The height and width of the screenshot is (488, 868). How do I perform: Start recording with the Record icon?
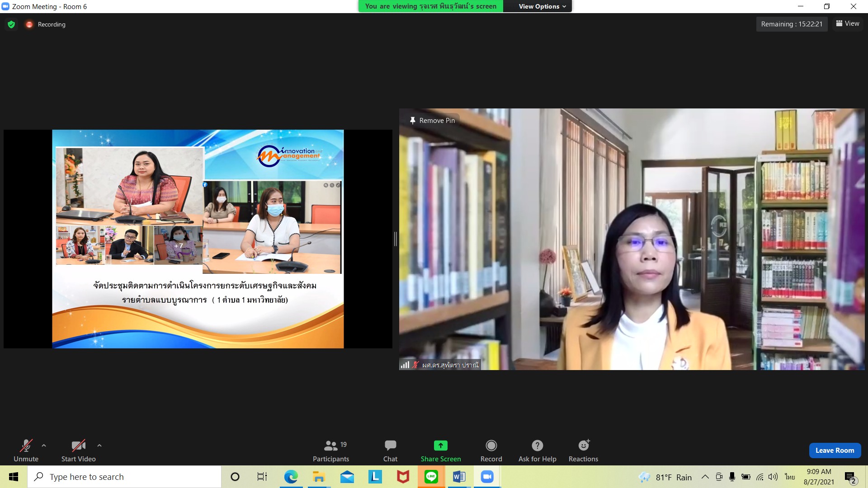[x=491, y=446]
